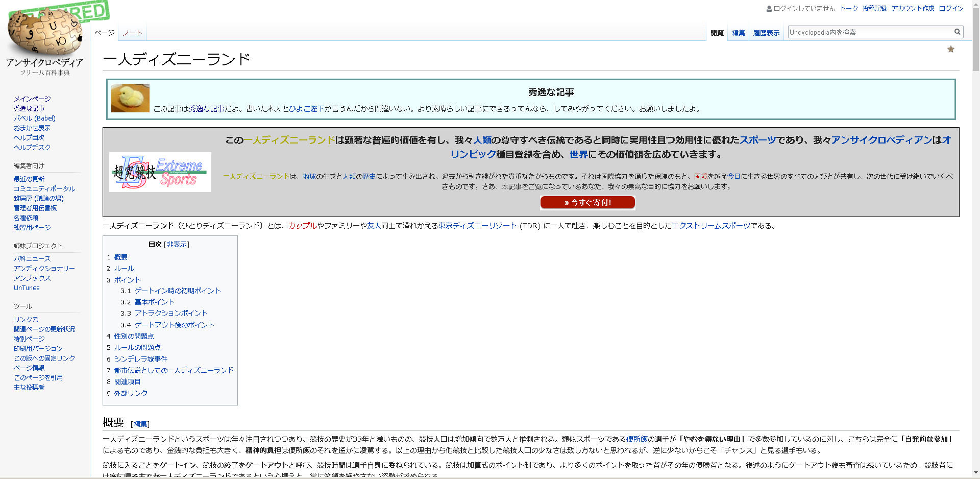Switch to the ノート tab

[x=132, y=33]
